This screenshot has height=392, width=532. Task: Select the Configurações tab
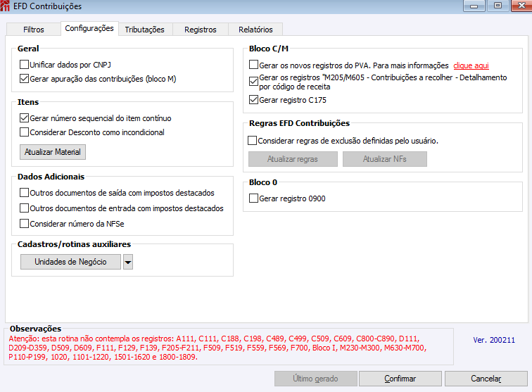(89, 29)
